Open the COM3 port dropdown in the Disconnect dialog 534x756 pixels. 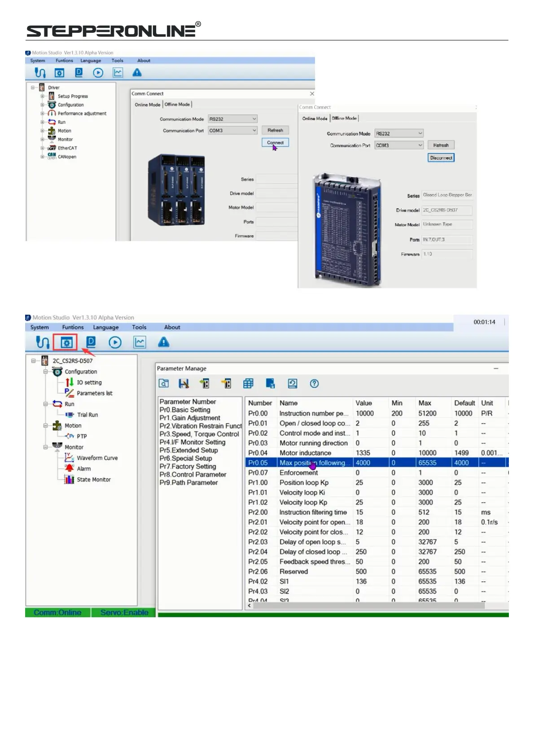pyautogui.click(x=399, y=145)
